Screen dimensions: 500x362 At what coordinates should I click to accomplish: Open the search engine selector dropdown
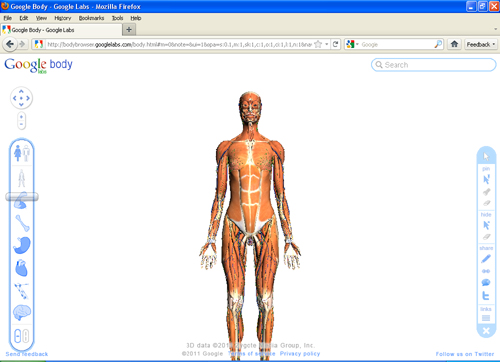point(352,44)
